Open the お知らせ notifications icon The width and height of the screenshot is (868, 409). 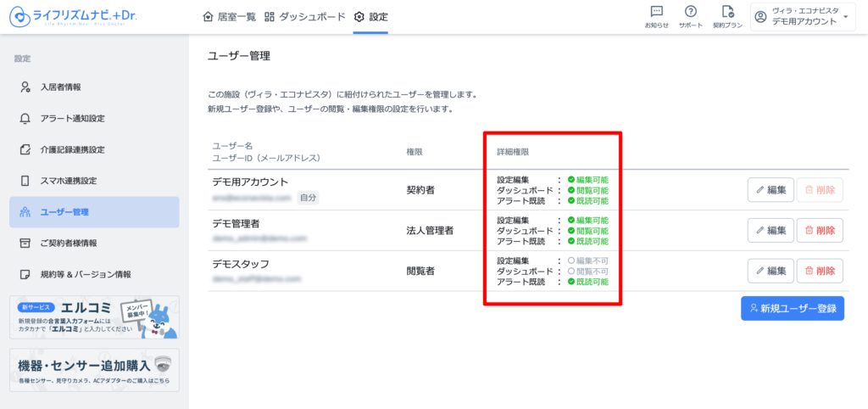coord(656,16)
